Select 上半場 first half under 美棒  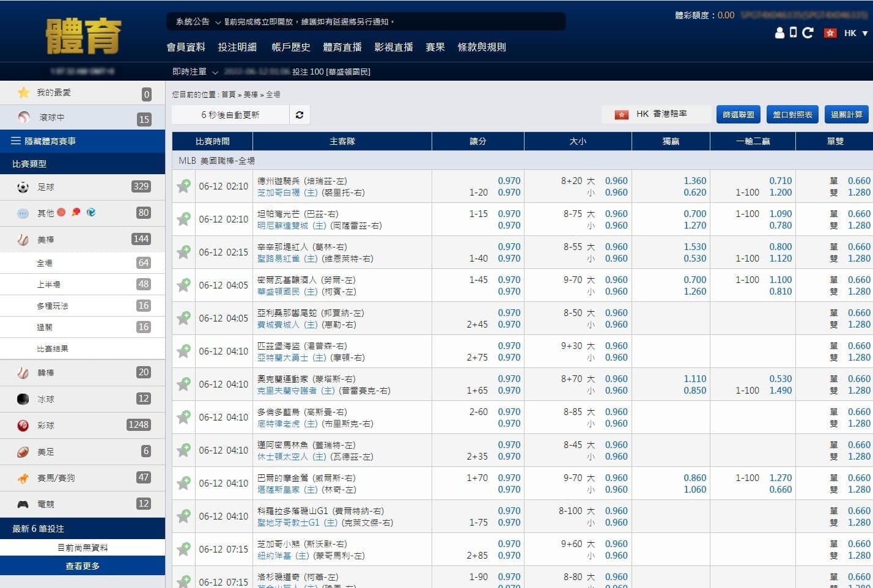point(48,285)
